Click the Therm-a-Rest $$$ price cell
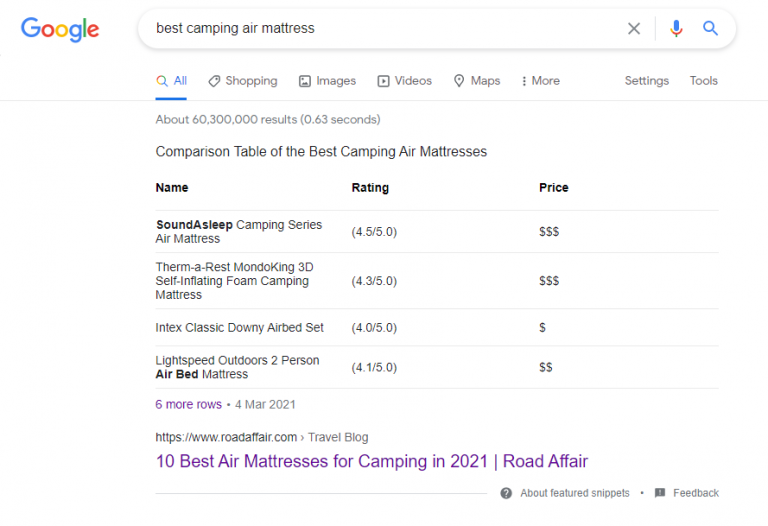 coord(549,281)
